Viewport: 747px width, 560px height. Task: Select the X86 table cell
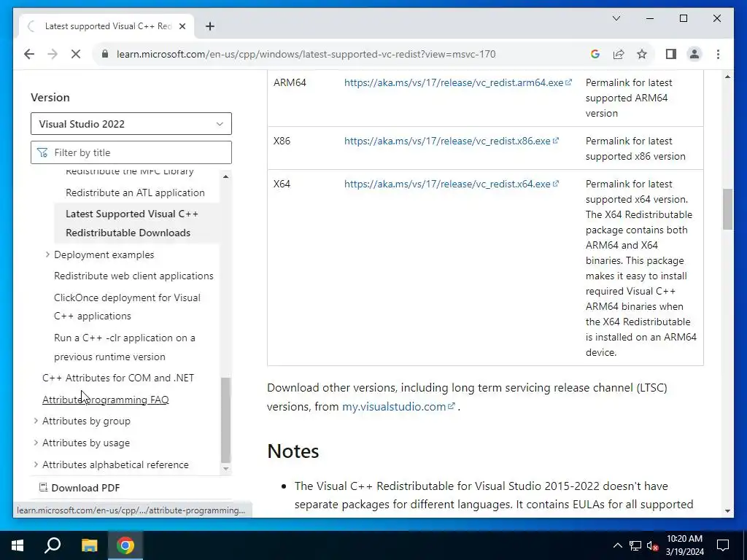tap(282, 141)
